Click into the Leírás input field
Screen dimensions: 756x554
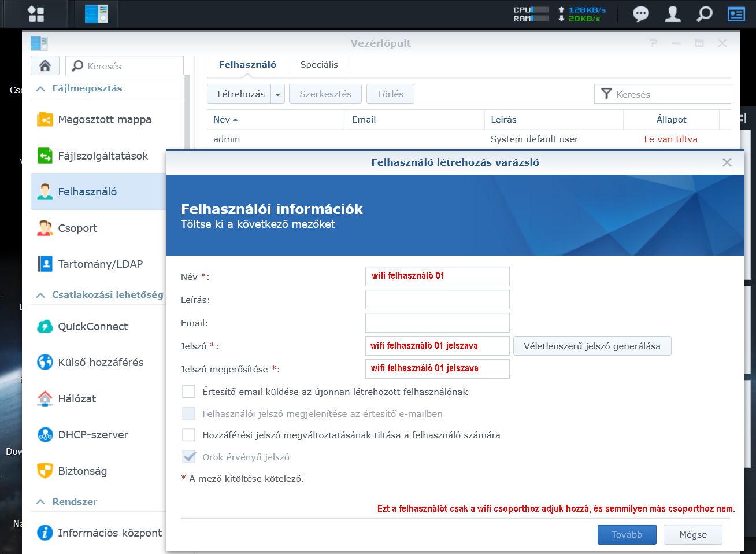pyautogui.click(x=437, y=300)
